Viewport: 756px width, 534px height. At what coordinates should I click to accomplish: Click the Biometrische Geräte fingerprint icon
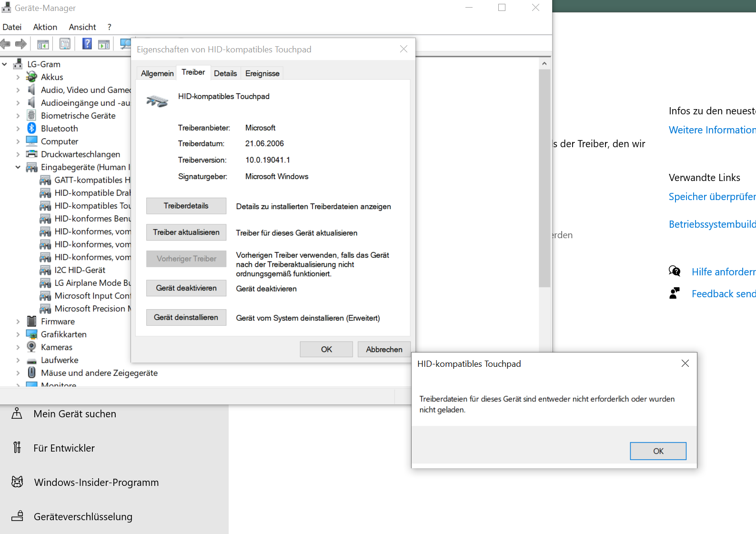31,115
